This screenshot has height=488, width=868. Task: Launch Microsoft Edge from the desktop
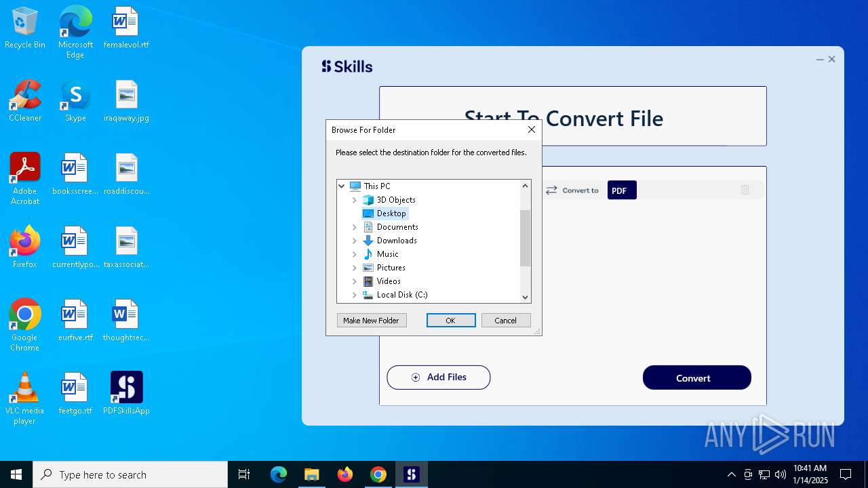75,32
